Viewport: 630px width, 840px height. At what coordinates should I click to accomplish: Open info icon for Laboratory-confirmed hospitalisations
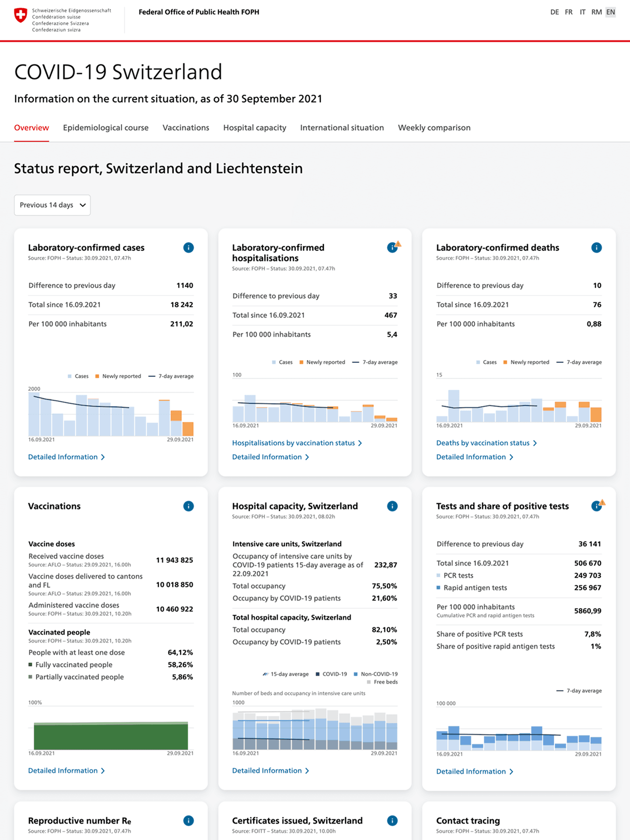tap(392, 248)
